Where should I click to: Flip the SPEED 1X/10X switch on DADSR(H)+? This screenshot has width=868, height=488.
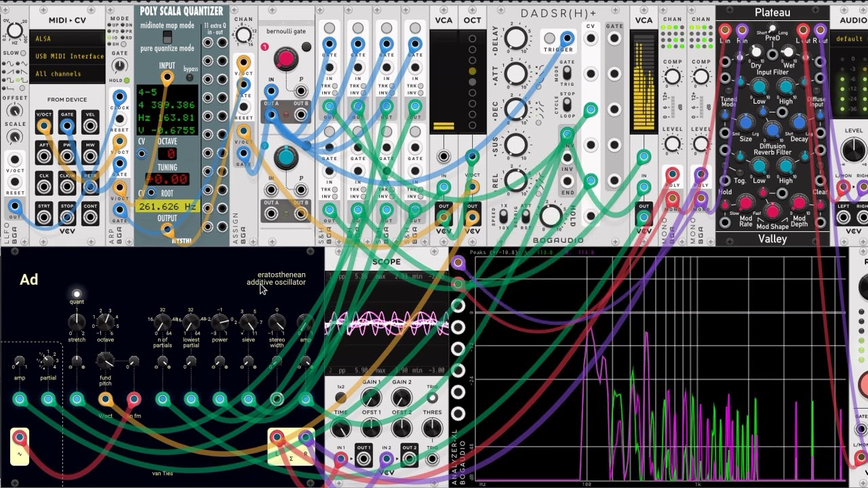[x=502, y=216]
